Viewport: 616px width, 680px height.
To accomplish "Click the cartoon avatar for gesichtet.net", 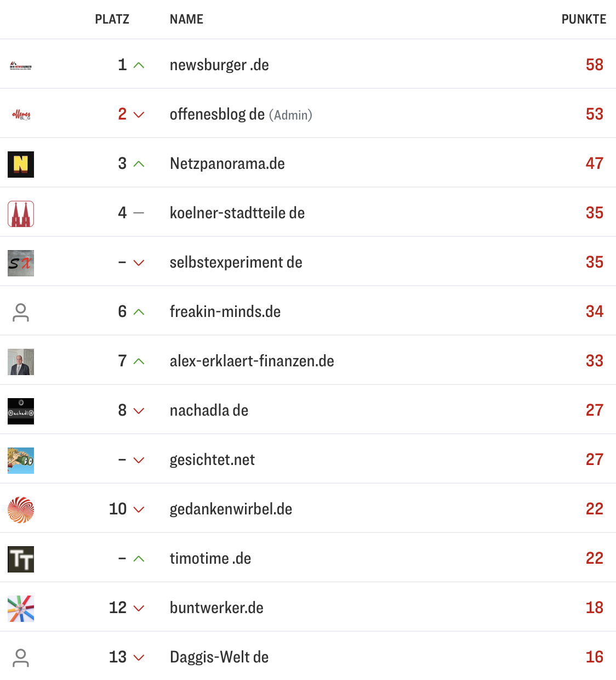I will pos(20,460).
